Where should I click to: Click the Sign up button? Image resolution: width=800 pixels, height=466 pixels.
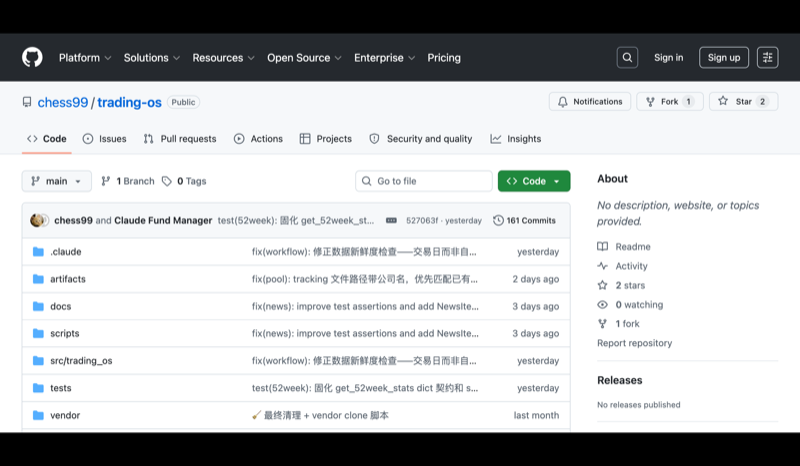723,58
